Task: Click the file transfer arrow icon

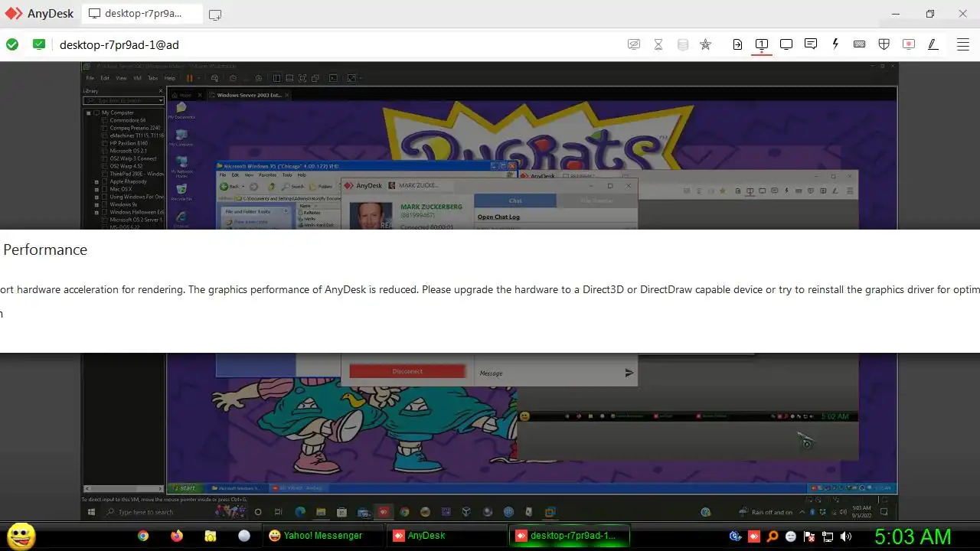Action: (737, 44)
